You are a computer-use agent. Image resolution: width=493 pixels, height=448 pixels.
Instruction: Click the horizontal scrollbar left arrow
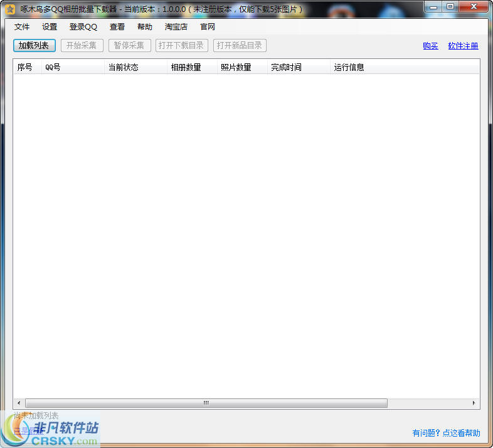[19, 403]
